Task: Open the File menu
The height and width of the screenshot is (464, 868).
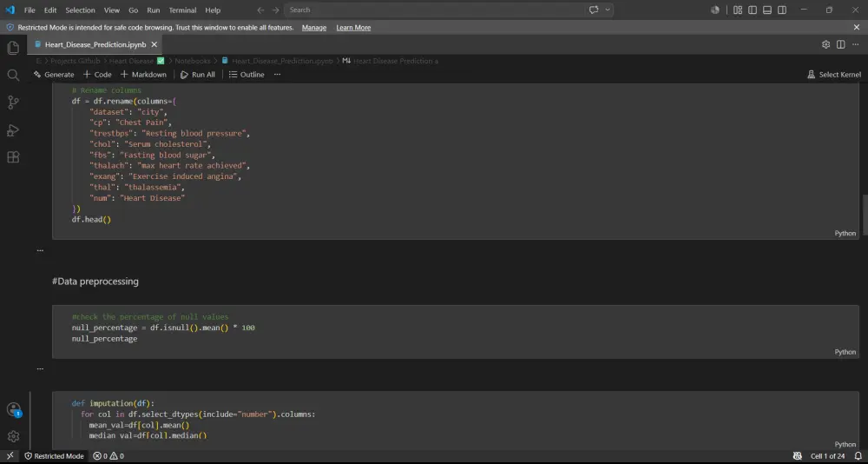Action: coord(30,10)
